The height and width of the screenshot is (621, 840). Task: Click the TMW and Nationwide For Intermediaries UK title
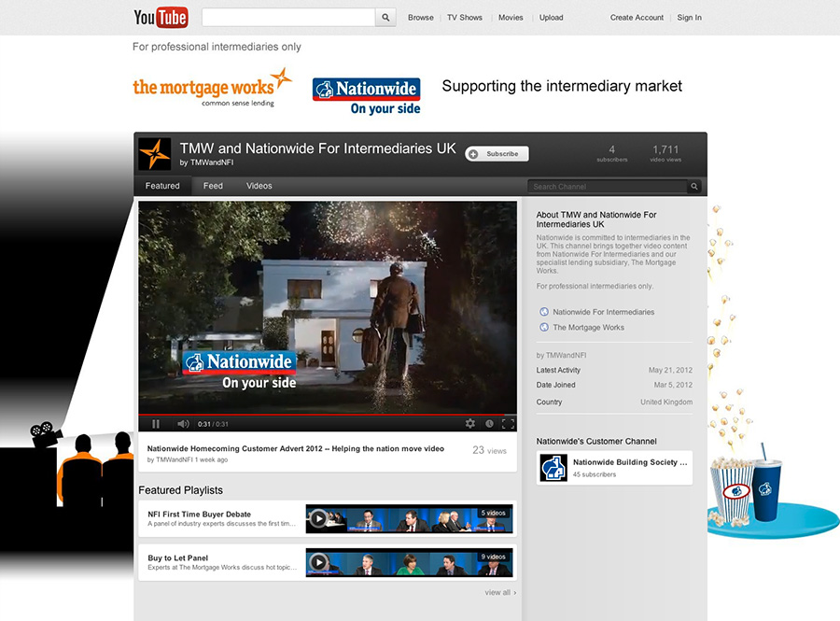coord(317,148)
